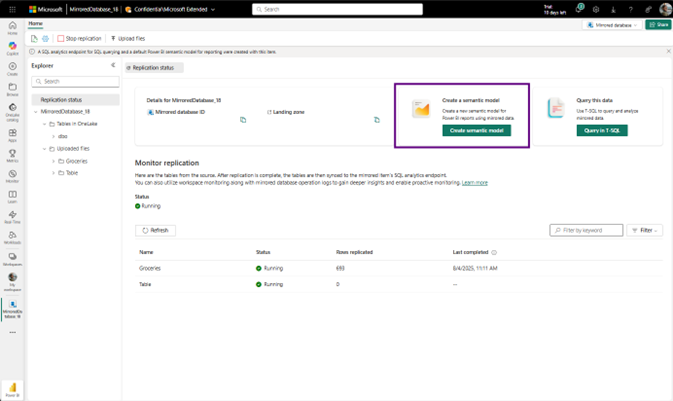This screenshot has width=673, height=401.
Task: Open Copilot from the left sidebar
Action: (x=12, y=47)
